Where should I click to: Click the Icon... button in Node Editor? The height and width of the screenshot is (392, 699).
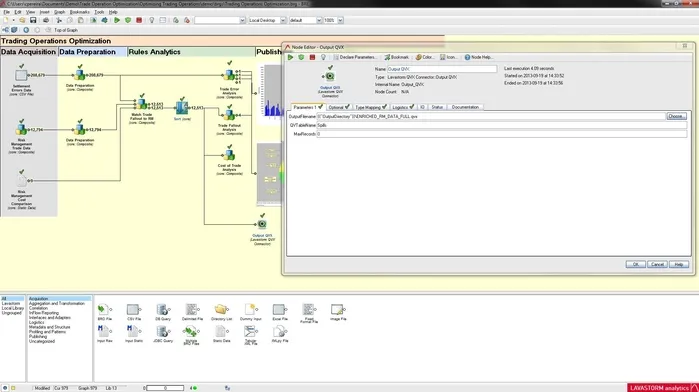click(x=448, y=57)
